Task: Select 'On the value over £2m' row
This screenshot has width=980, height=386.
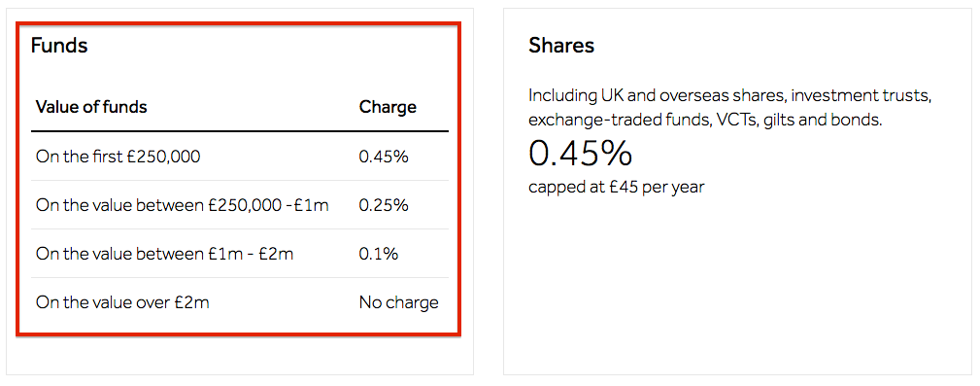Action: pos(240,302)
